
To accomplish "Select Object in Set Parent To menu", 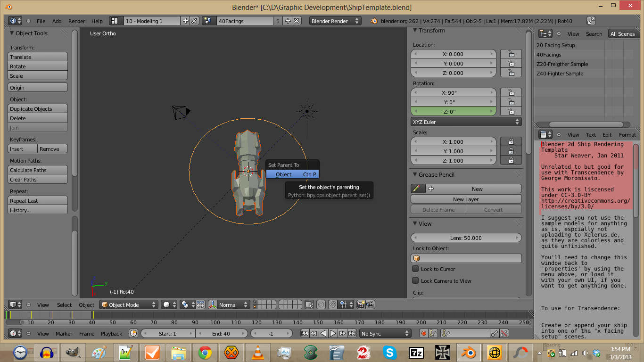I will pos(293,174).
